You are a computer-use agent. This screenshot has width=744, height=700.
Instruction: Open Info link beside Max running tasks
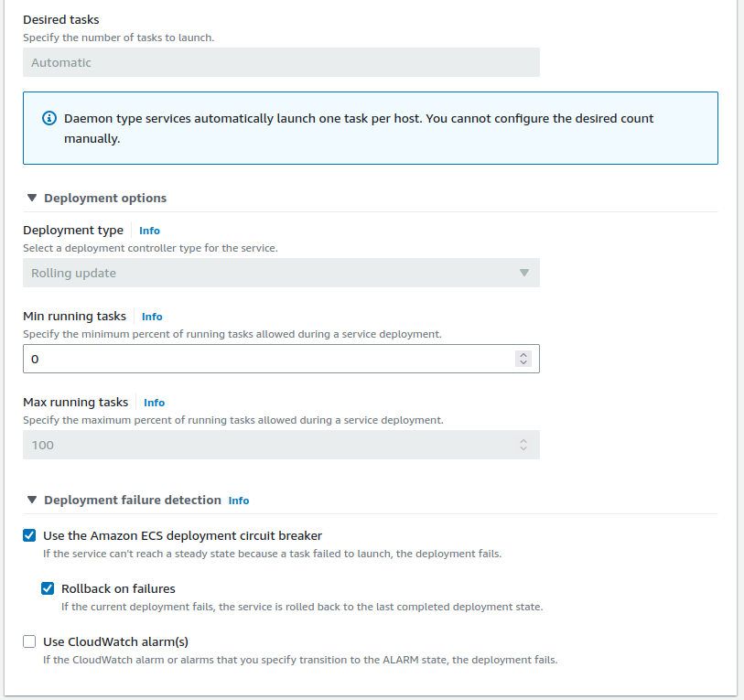coord(154,403)
